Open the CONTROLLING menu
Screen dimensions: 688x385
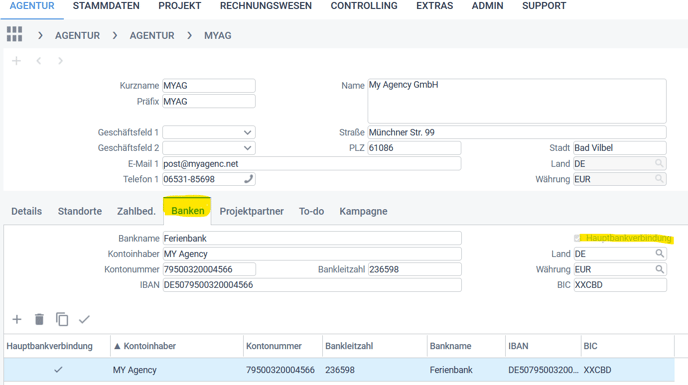(364, 6)
